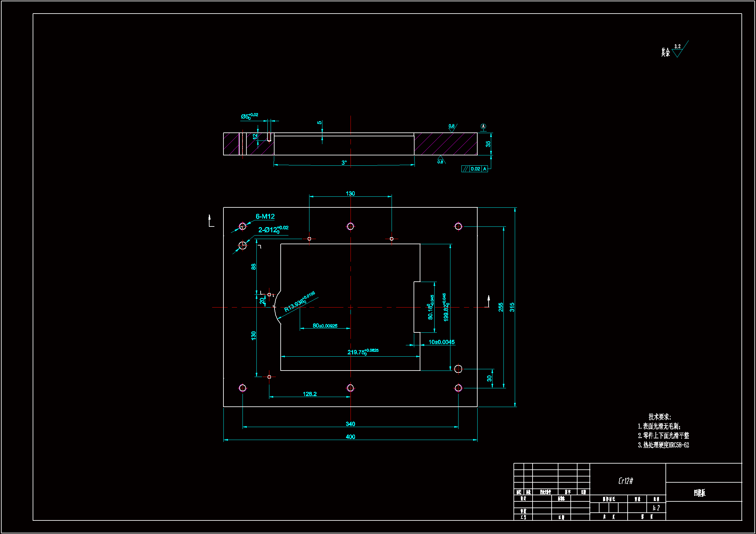The height and width of the screenshot is (534, 756).
Task: Select the datum A circle marker
Action: click(483, 126)
